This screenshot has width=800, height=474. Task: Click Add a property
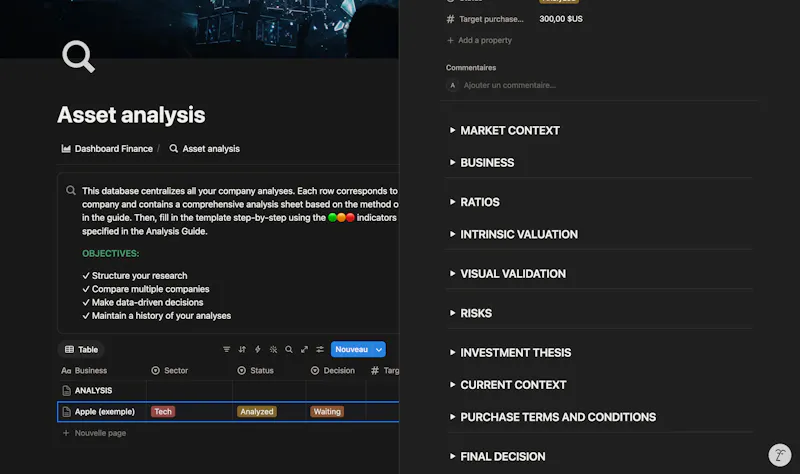[479, 40]
